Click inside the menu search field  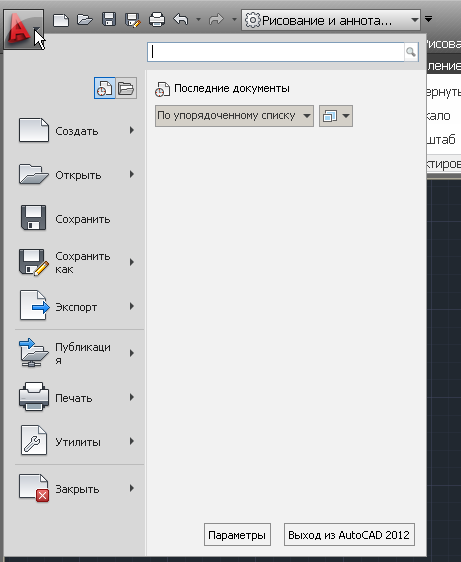276,52
